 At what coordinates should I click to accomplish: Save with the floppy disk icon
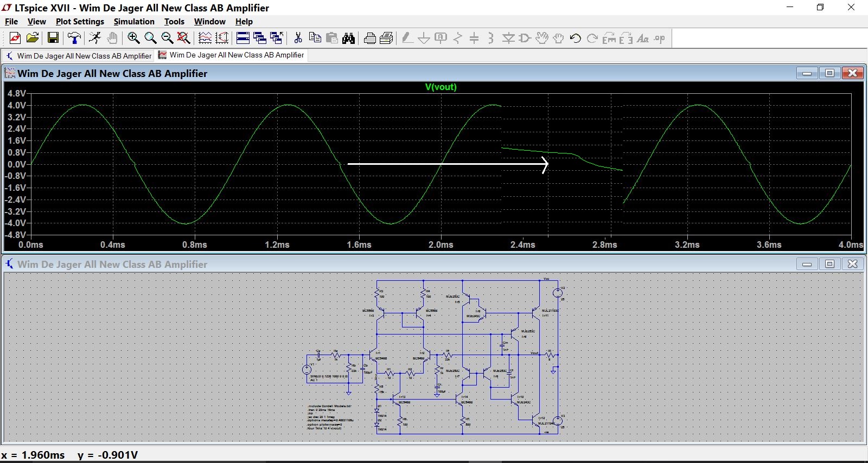coord(53,38)
